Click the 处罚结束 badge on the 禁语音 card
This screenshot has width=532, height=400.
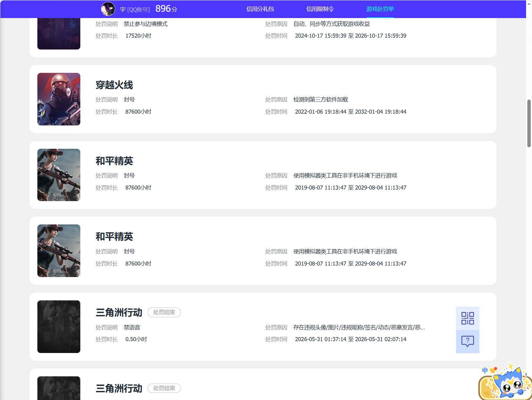pos(164,312)
